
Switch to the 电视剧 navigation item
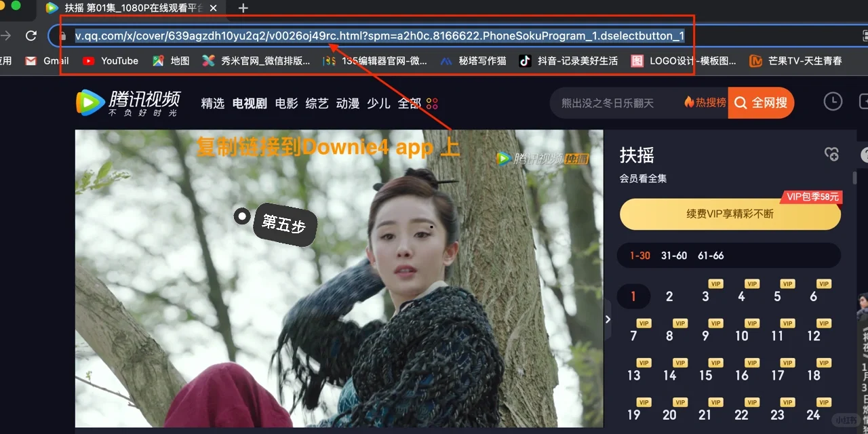tap(249, 103)
